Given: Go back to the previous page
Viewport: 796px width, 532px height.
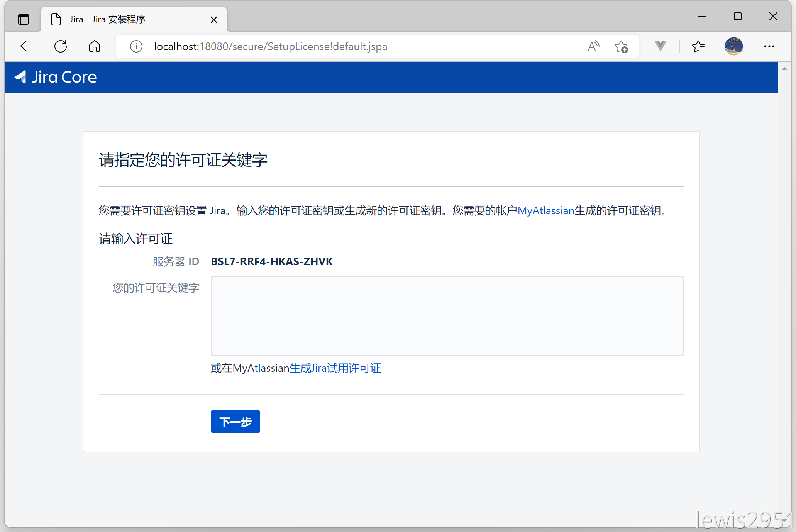Looking at the screenshot, I should click(x=27, y=46).
